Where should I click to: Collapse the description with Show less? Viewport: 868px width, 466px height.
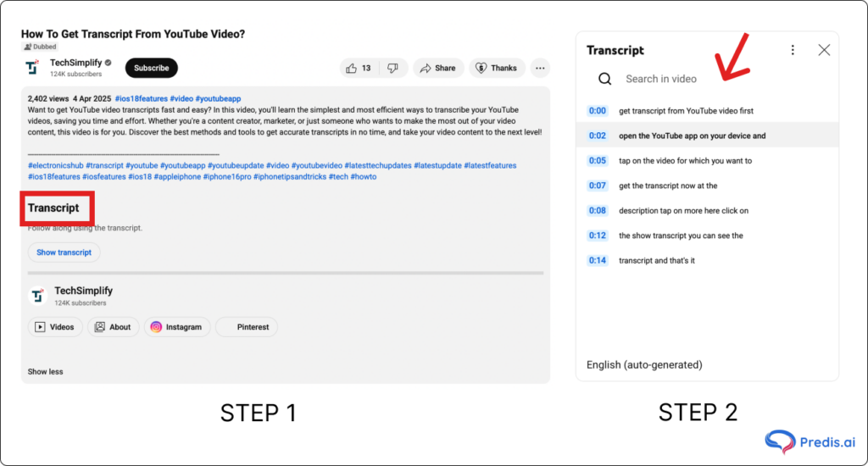pyautogui.click(x=45, y=372)
